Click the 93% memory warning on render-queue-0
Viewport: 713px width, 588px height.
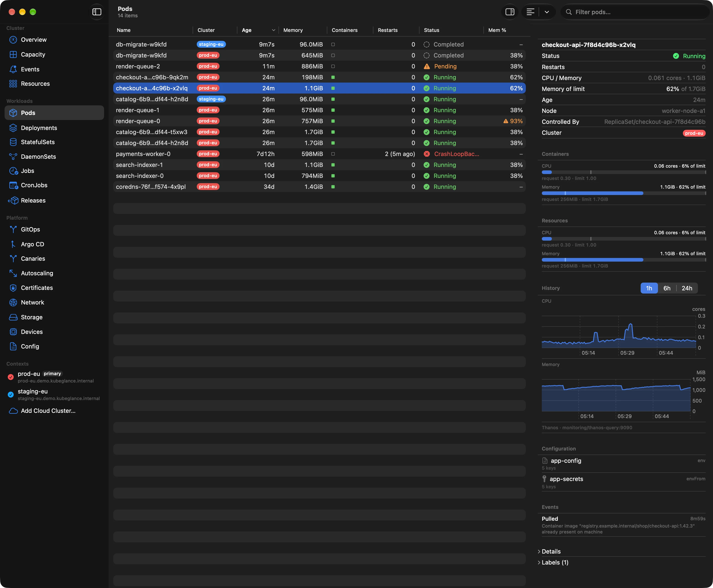click(513, 121)
